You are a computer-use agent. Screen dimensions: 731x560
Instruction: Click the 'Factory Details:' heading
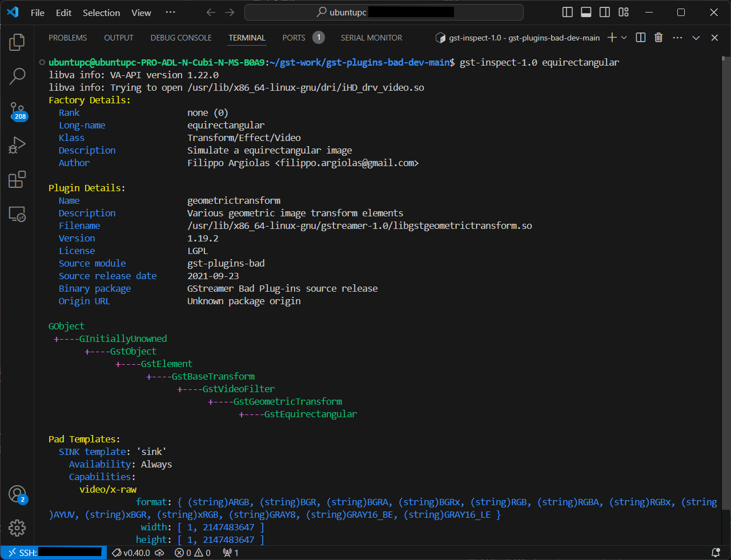[x=89, y=100]
